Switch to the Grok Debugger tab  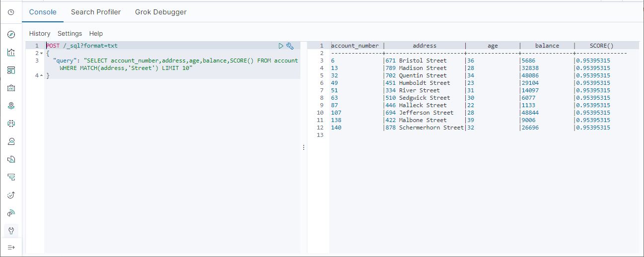161,12
